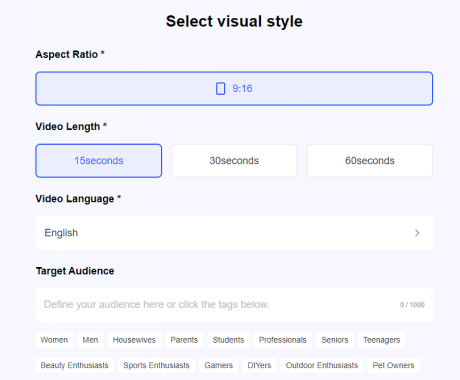Click the Aspect Ratio label

(x=70, y=54)
